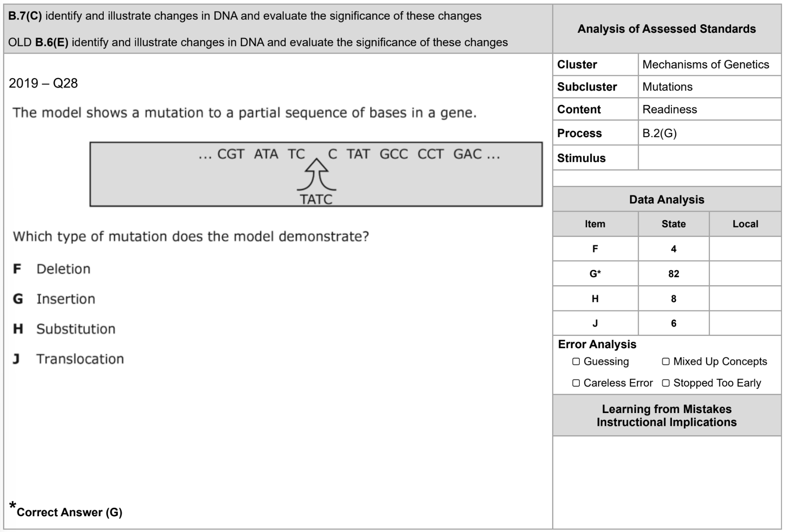
Task: Check the Careless Error checkbox
Action: (x=576, y=383)
